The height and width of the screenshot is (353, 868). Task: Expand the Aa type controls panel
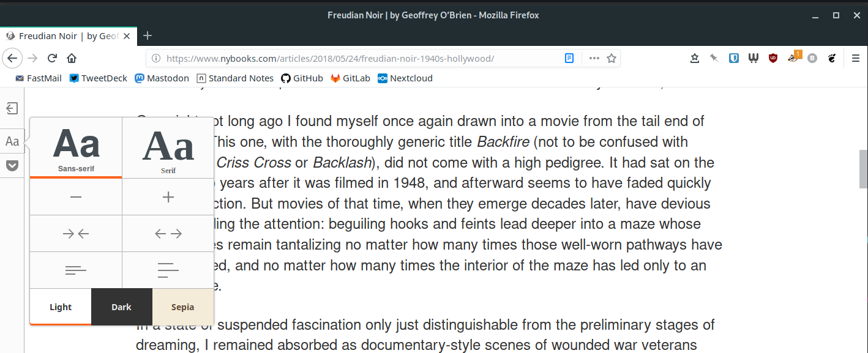(12, 141)
